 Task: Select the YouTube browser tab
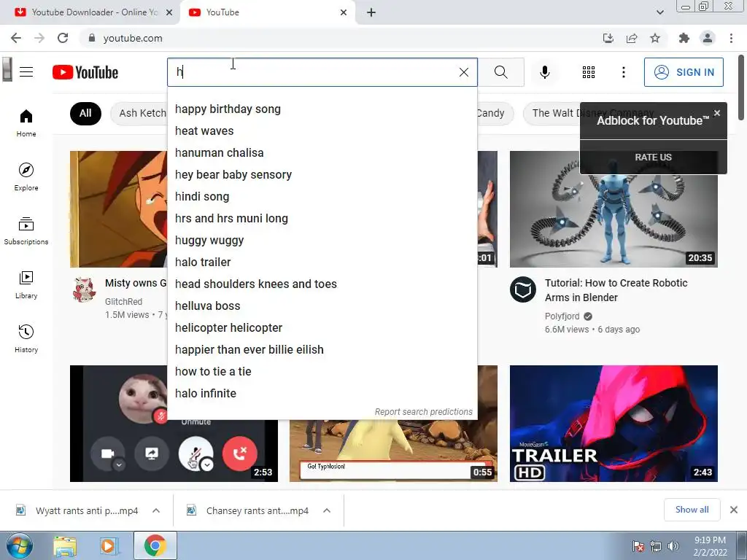(267, 12)
